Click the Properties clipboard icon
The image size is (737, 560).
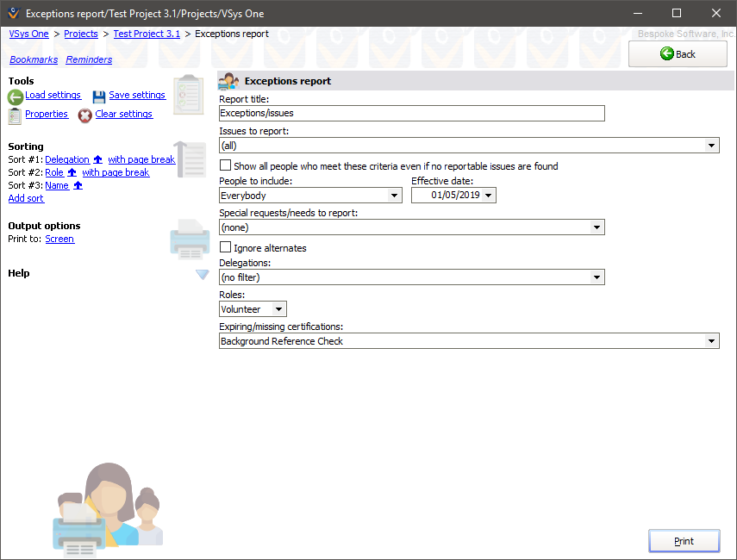pos(14,115)
